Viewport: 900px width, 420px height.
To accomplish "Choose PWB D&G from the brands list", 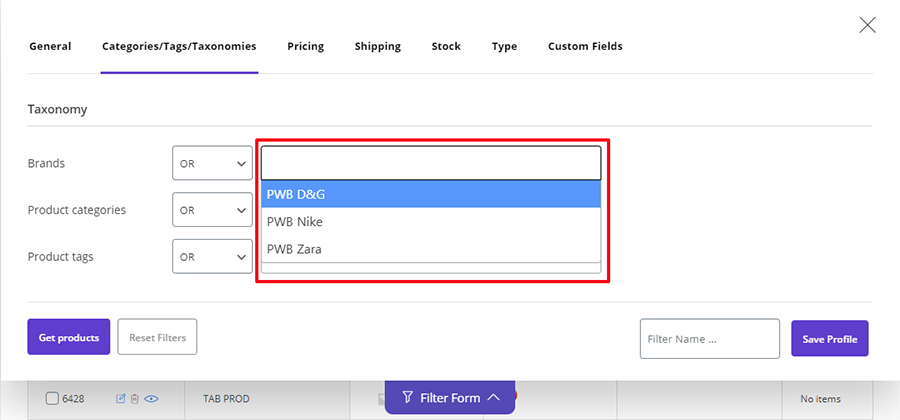I will (x=431, y=195).
